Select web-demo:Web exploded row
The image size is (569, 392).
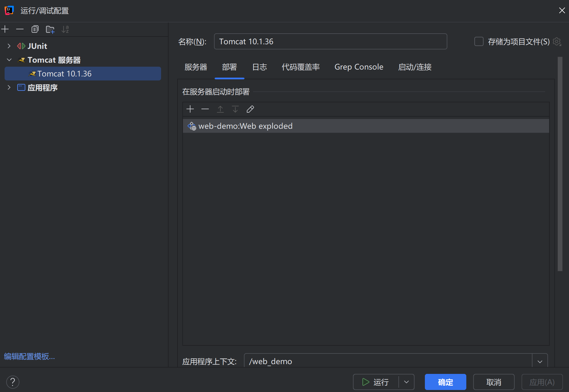(366, 126)
